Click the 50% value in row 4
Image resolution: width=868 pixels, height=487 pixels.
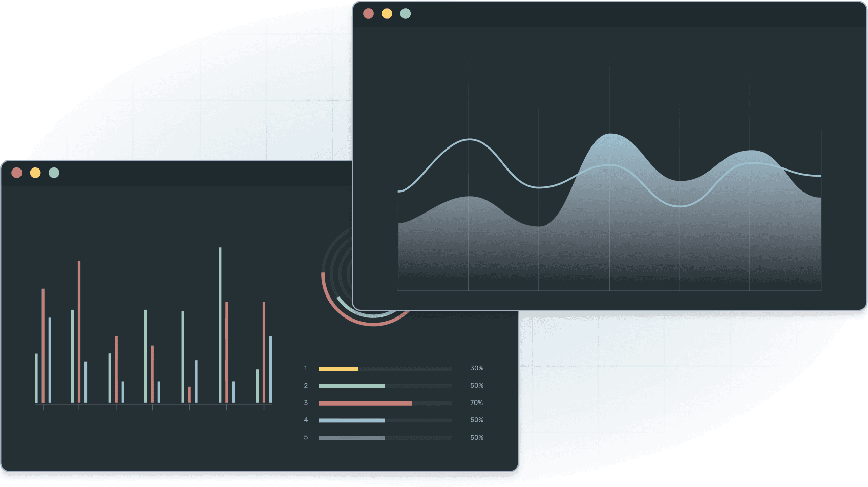point(477,420)
